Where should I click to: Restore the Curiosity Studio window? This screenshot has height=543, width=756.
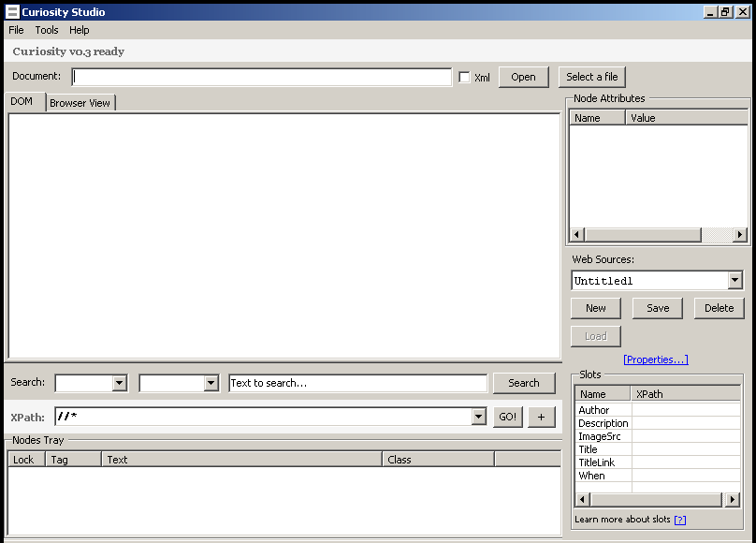pyautogui.click(x=726, y=12)
